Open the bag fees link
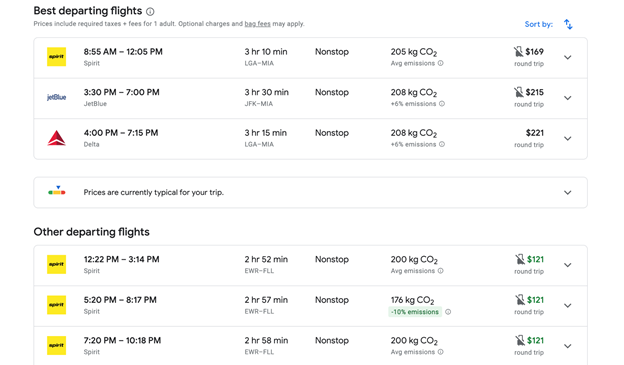 (257, 24)
